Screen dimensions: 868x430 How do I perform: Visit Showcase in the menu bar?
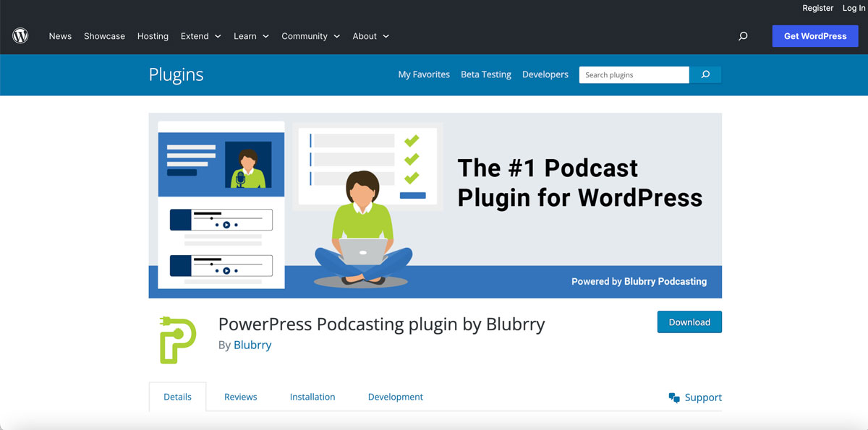(104, 35)
